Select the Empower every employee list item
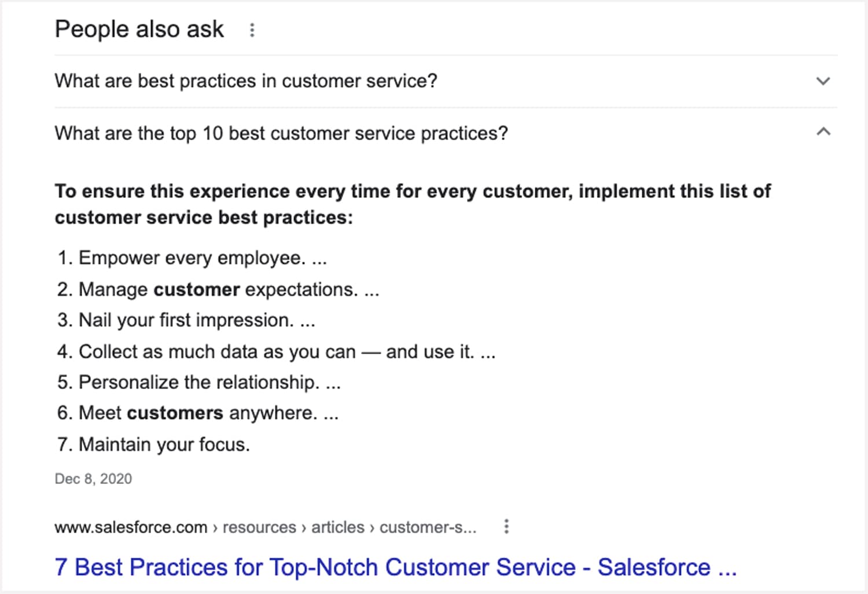This screenshot has width=868, height=594. (x=192, y=258)
